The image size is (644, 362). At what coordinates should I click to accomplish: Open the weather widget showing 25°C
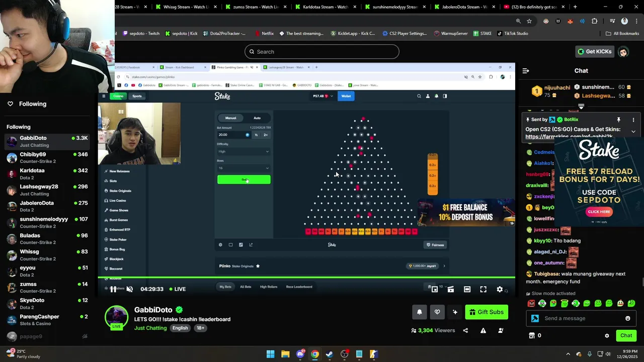(x=23, y=354)
